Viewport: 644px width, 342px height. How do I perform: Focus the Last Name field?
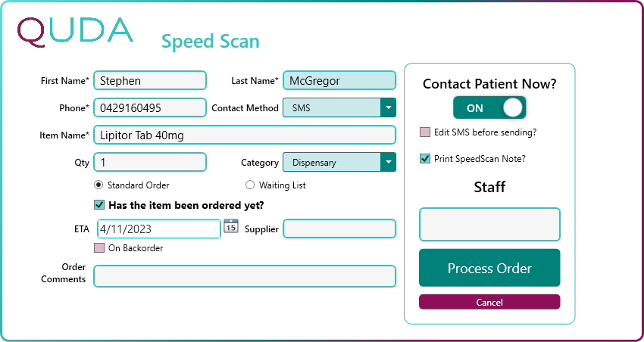tap(339, 81)
